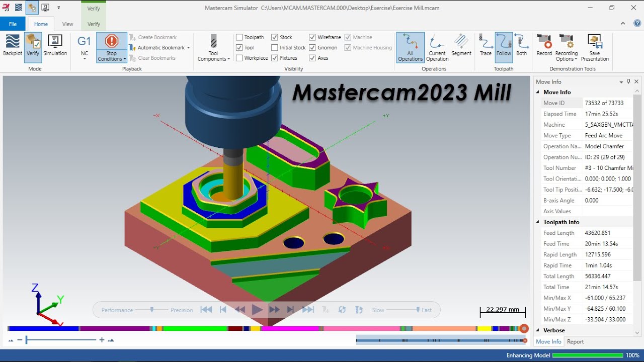Uncheck Axes checkbox
This screenshot has height=362, width=644.
[x=312, y=58]
